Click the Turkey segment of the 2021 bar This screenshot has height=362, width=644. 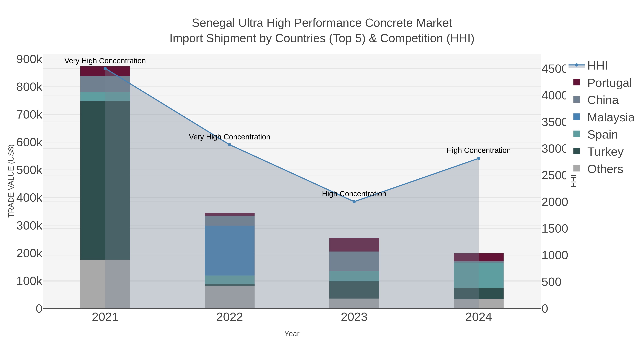pos(105,180)
